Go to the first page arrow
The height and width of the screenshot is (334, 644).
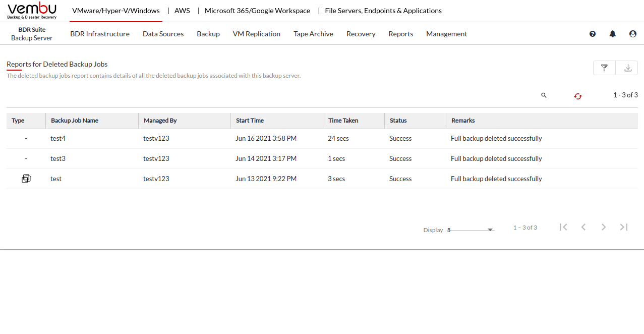tap(563, 227)
